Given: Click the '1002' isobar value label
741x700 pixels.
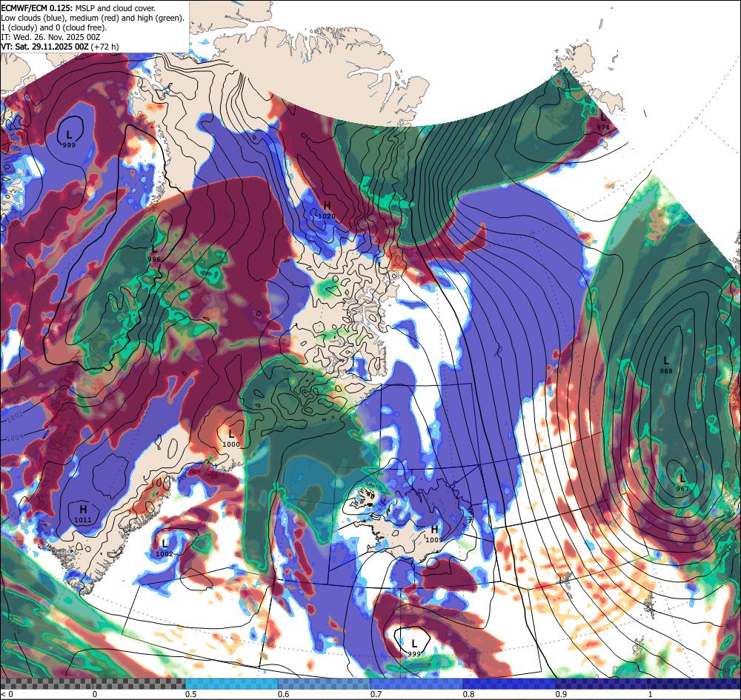Looking at the screenshot, I should (14, 416).
